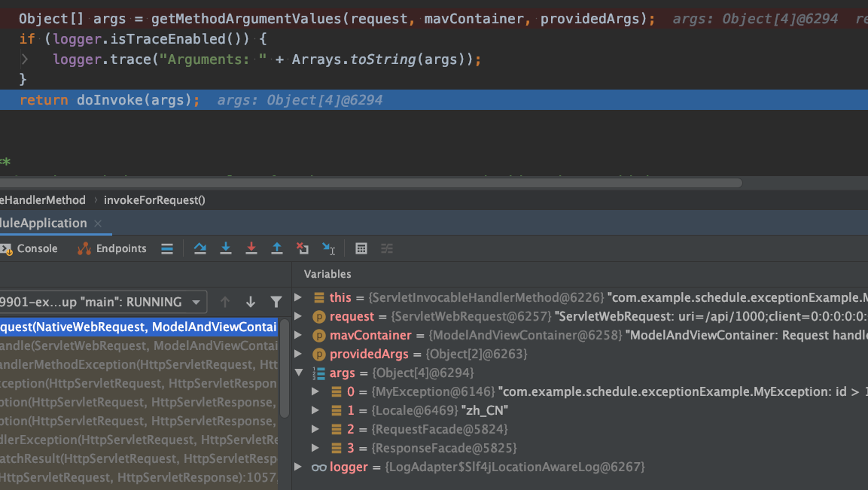Click the request variable name
This screenshot has width=868, height=490.
tap(352, 316)
